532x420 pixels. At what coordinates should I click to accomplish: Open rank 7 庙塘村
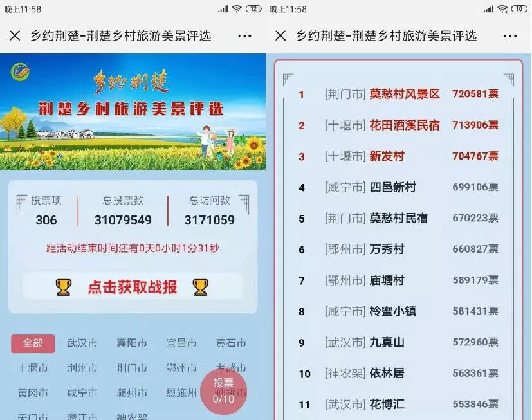(x=387, y=280)
